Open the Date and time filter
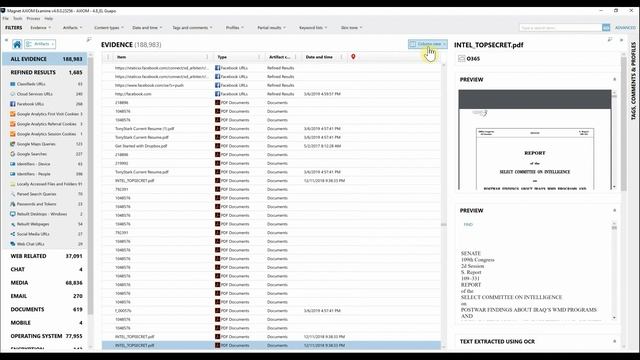 click(147, 28)
